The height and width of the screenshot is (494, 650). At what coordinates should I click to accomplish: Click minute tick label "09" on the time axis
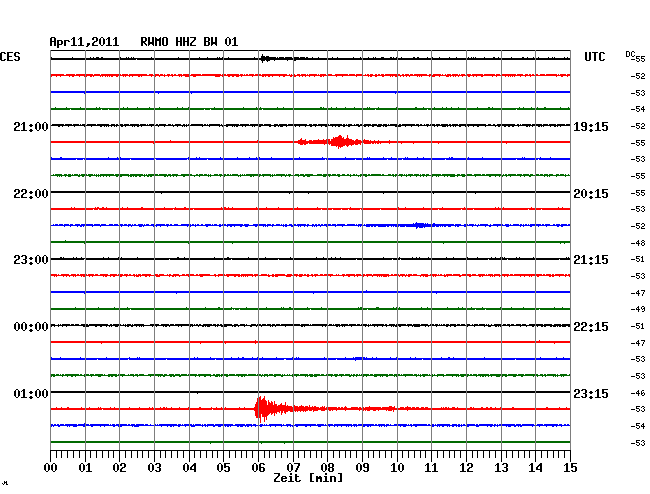(362, 468)
